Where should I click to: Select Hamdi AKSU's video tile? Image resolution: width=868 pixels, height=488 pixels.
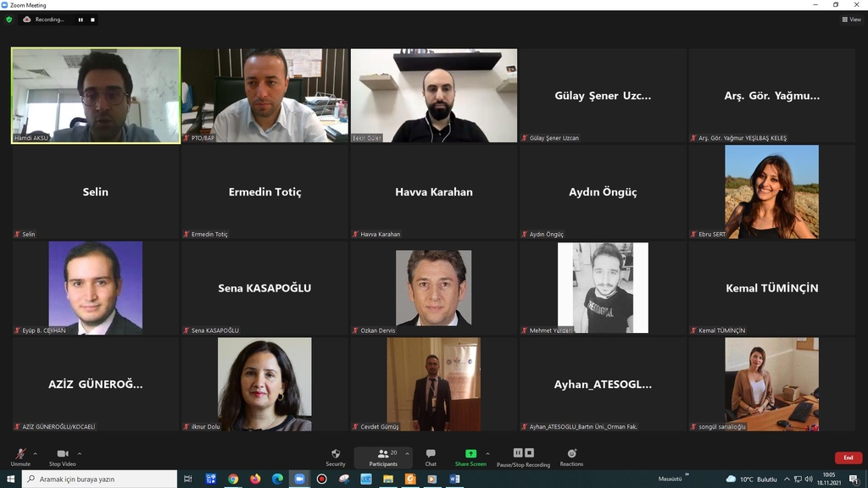coord(96,95)
